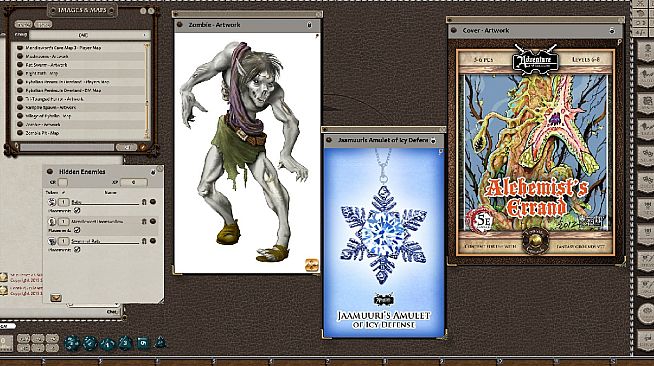654x366 pixels.
Task: Click the identification icon beside Swarm of Rats
Action: pyautogui.click(x=144, y=241)
